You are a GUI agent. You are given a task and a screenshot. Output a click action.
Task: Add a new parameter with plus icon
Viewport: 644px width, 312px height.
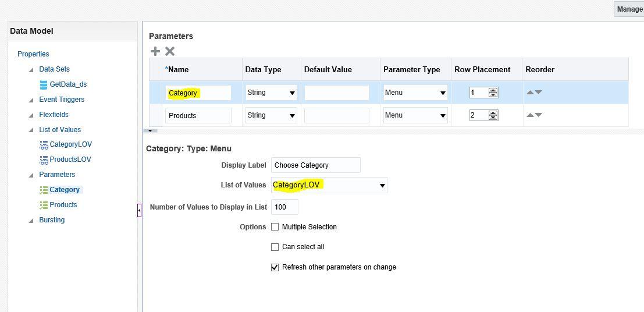click(x=155, y=51)
